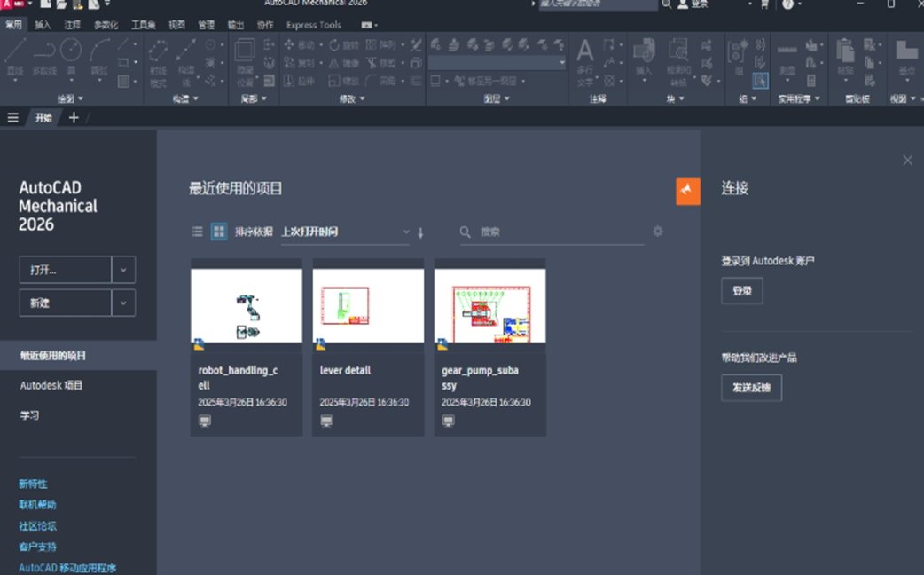Image resolution: width=924 pixels, height=575 pixels.
Task: Open the robot_handling_cell drawing thumbnail
Action: [247, 305]
